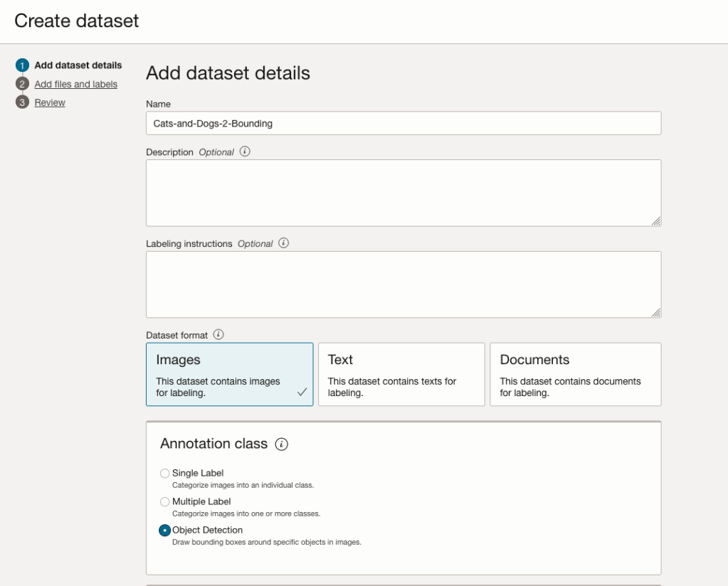Click Add dataset details in the sidebar
Screen dimensions: 728x586
[x=78, y=65]
